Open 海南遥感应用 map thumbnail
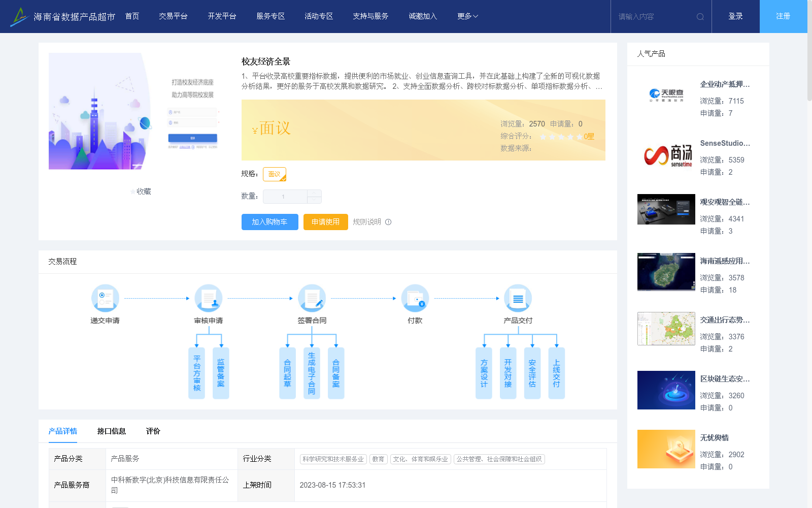Image resolution: width=812 pixels, height=508 pixels. [666, 272]
